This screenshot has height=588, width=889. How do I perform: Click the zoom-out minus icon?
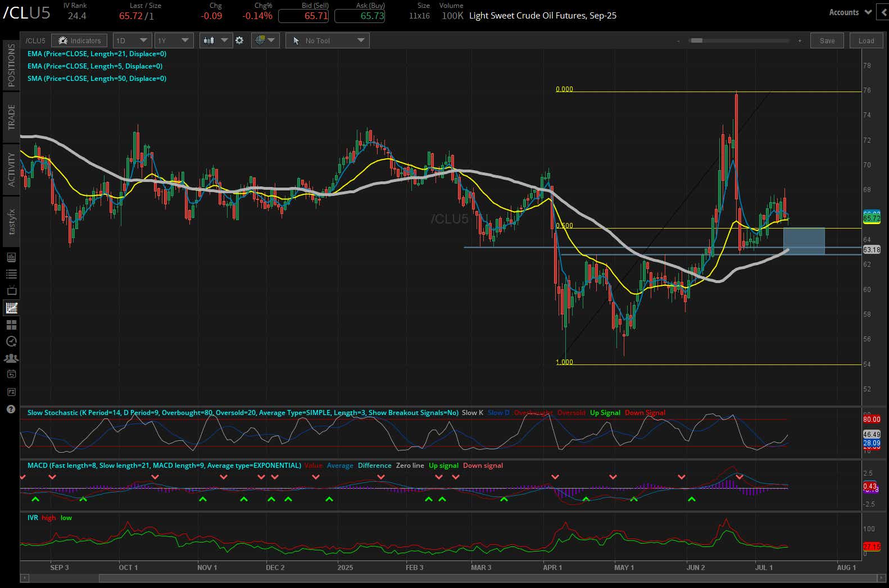click(x=678, y=40)
